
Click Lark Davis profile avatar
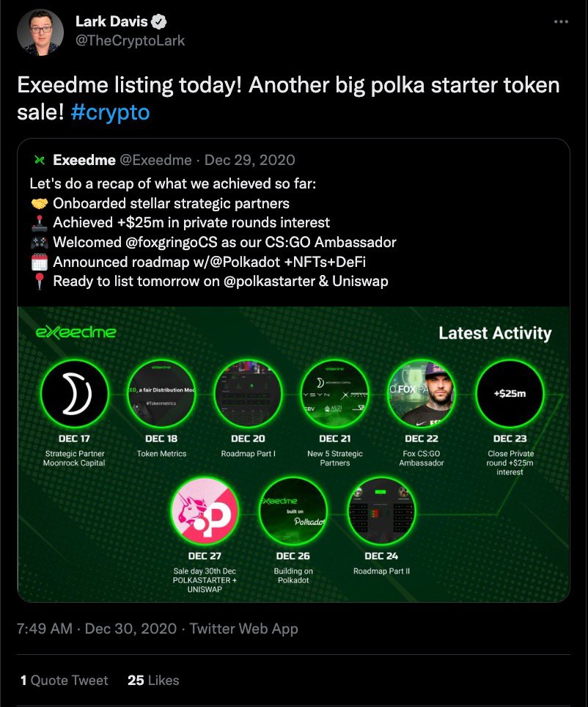coord(40,32)
